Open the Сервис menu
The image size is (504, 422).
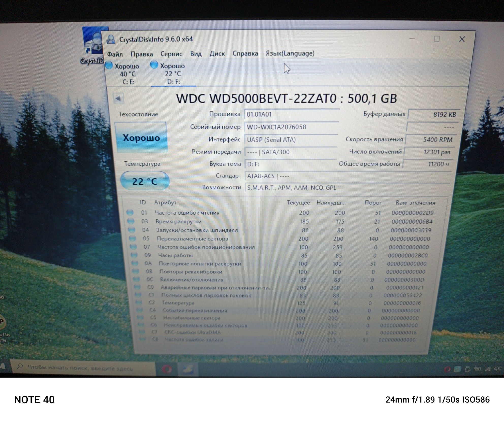click(x=171, y=54)
